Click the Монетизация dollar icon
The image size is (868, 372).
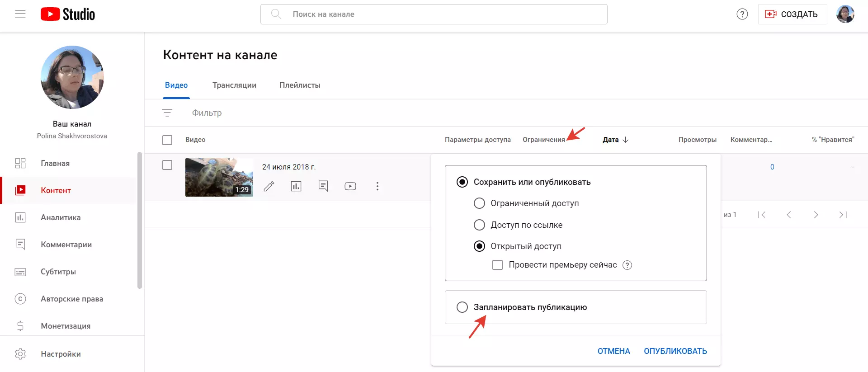(x=20, y=326)
